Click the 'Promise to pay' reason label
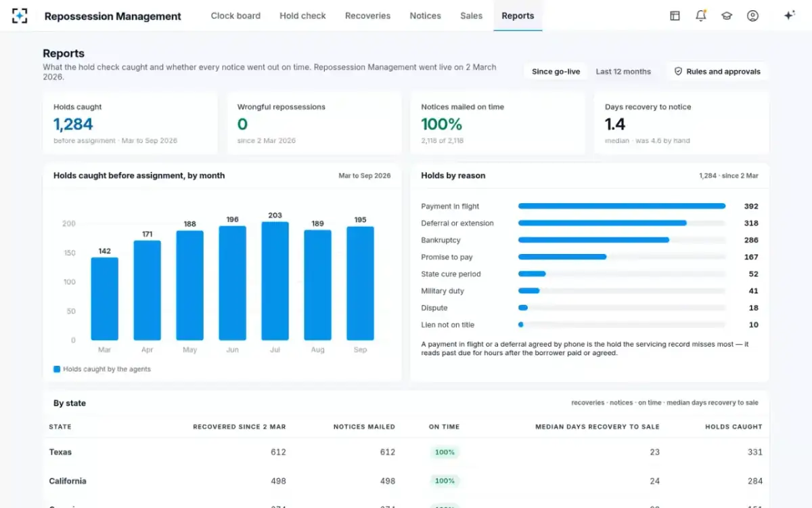The width and height of the screenshot is (812, 508). [447, 257]
